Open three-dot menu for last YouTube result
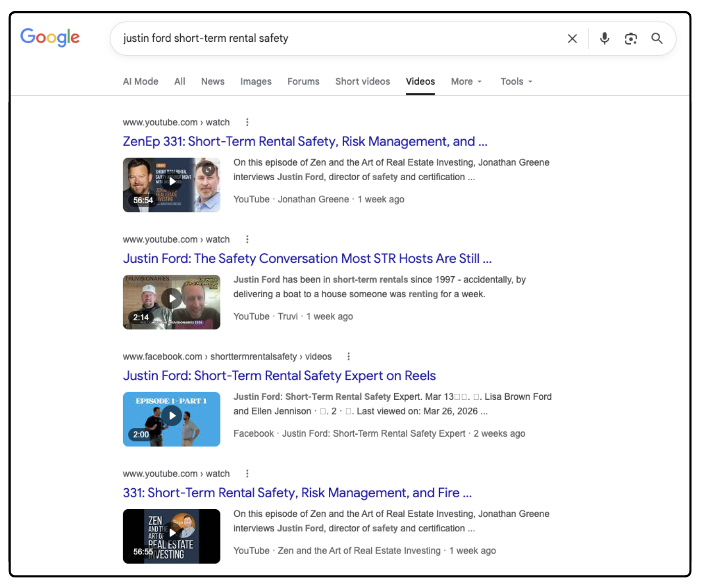This screenshot has width=701, height=588. 247,474
